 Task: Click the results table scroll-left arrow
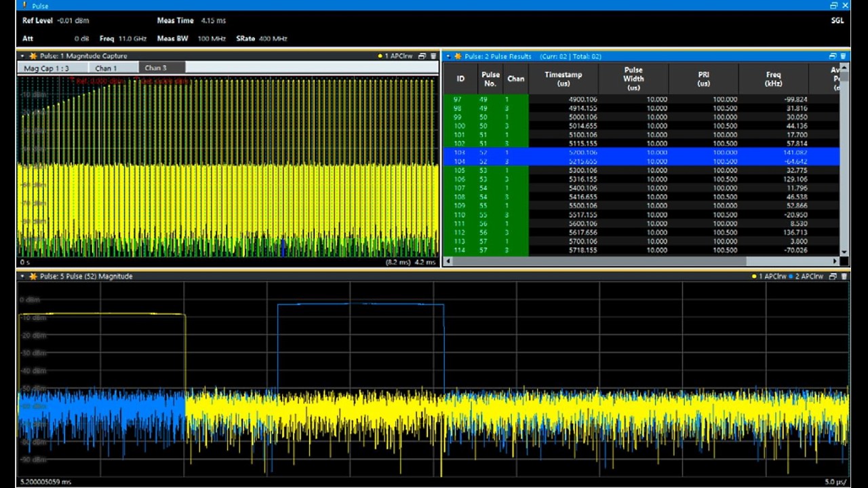(447, 261)
